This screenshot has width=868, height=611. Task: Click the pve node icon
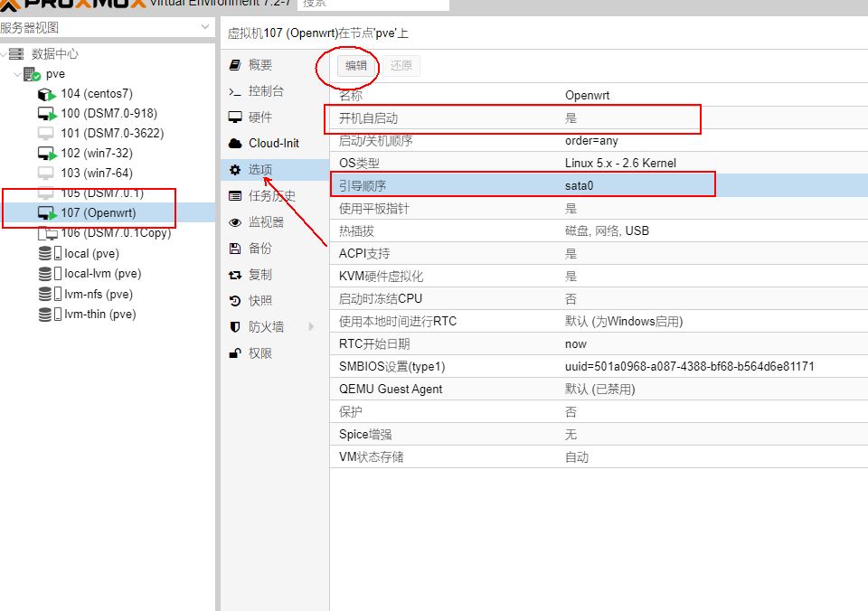click(x=33, y=74)
